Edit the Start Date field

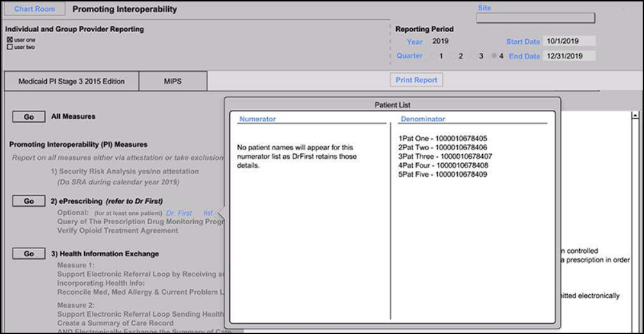[x=569, y=41]
